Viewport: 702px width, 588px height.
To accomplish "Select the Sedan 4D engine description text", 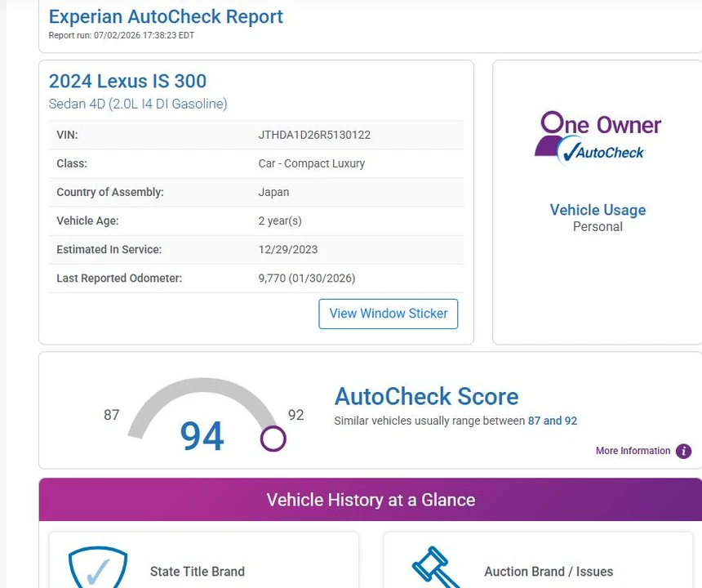I will 138,104.
